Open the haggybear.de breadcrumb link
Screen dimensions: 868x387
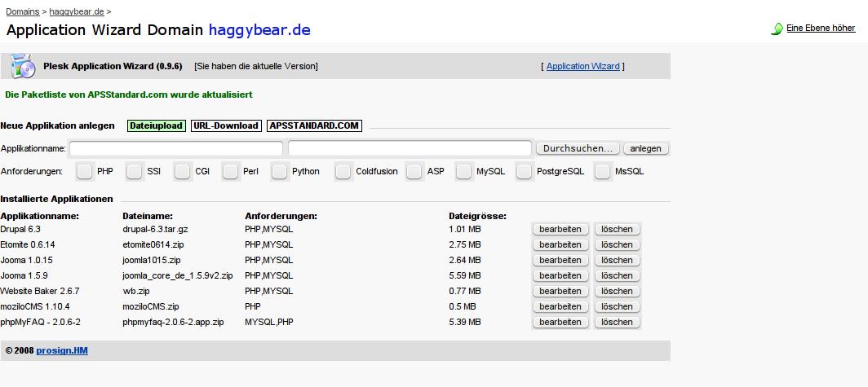(77, 11)
